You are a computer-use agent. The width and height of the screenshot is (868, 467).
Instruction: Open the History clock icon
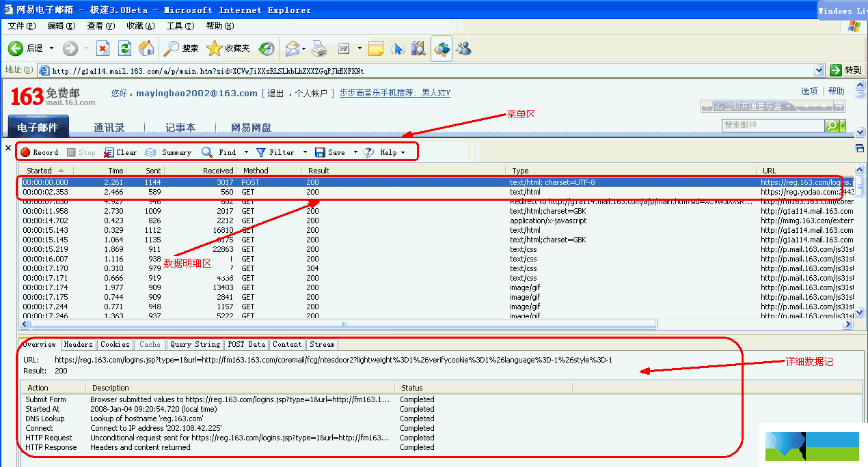click(267, 48)
